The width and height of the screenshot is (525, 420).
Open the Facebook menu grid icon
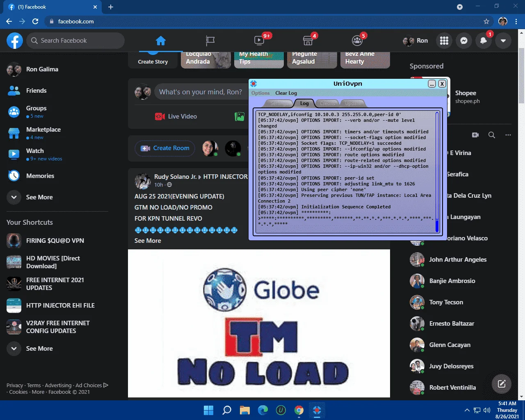pos(444,41)
